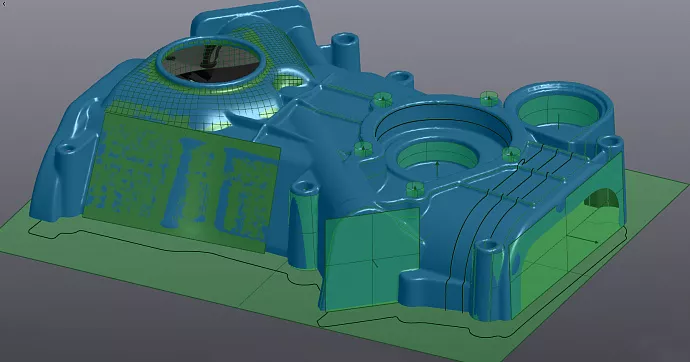Click the small back chevron in top-left corner
The height and width of the screenshot is (362, 690).
pyautogui.click(x=4, y=4)
